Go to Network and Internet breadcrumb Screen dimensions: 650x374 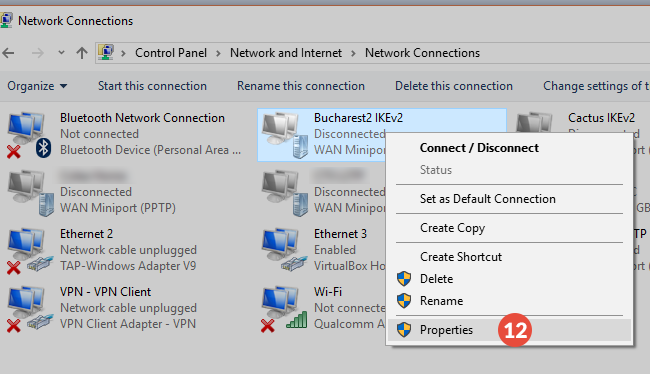pos(286,53)
